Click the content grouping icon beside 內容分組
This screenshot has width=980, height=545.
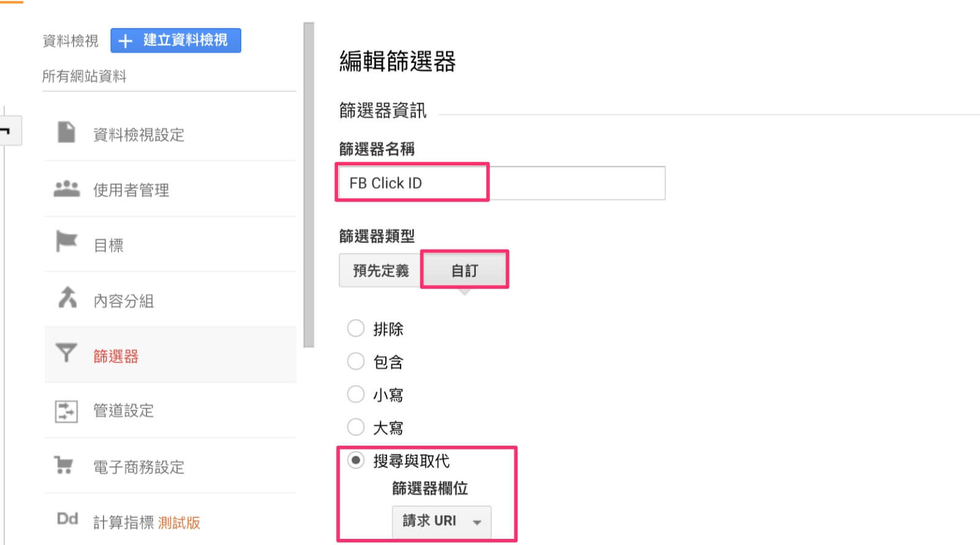pos(67,298)
